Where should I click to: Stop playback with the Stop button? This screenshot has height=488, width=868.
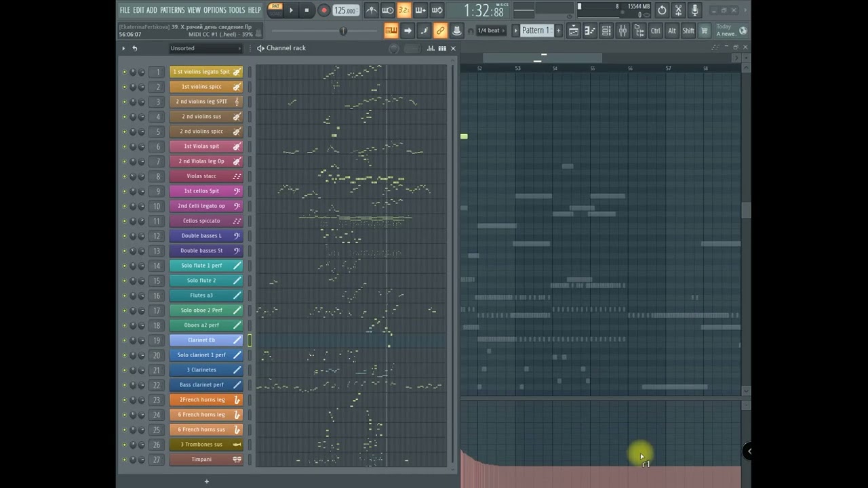(x=307, y=10)
